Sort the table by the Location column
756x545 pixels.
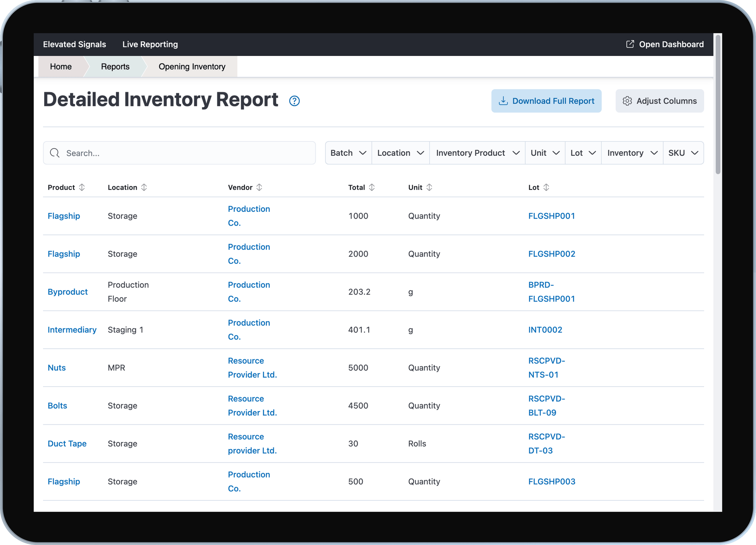[x=144, y=187]
